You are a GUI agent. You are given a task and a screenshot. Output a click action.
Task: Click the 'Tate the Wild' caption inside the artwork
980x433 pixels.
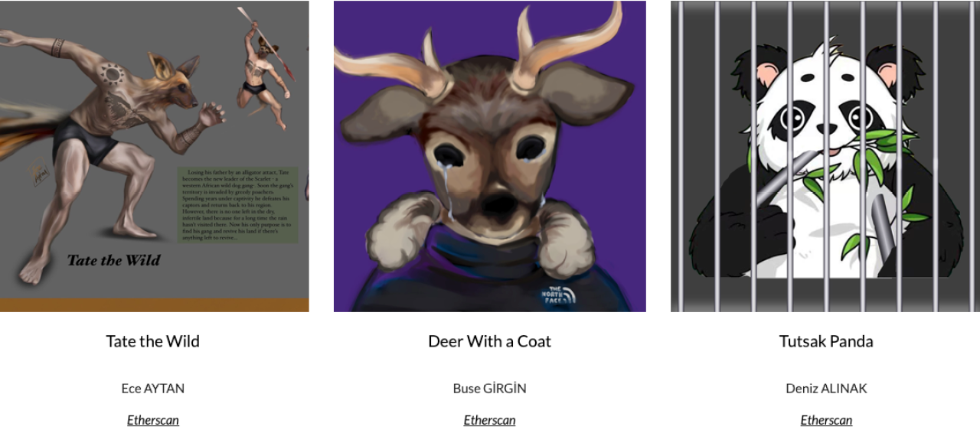(114, 260)
